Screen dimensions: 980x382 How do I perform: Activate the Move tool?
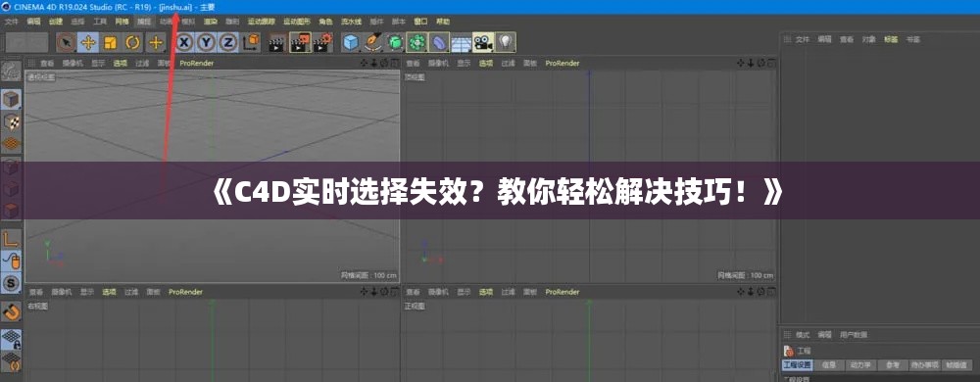click(x=88, y=42)
